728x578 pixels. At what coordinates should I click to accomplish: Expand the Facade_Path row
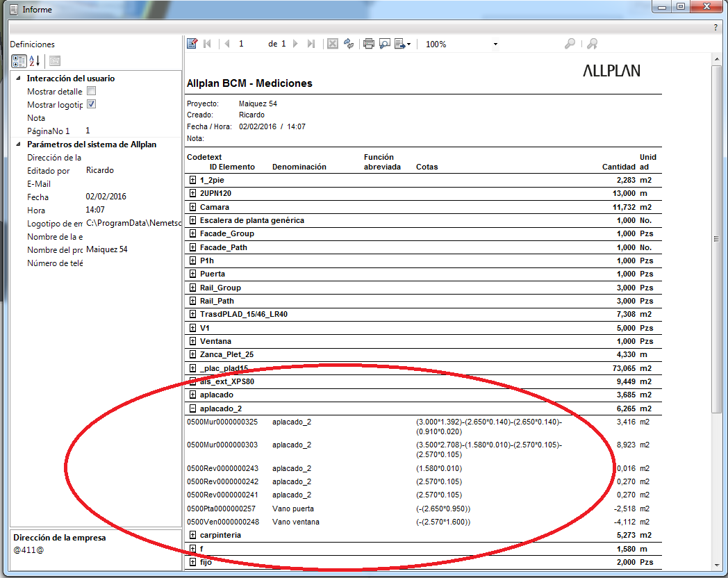coord(192,247)
